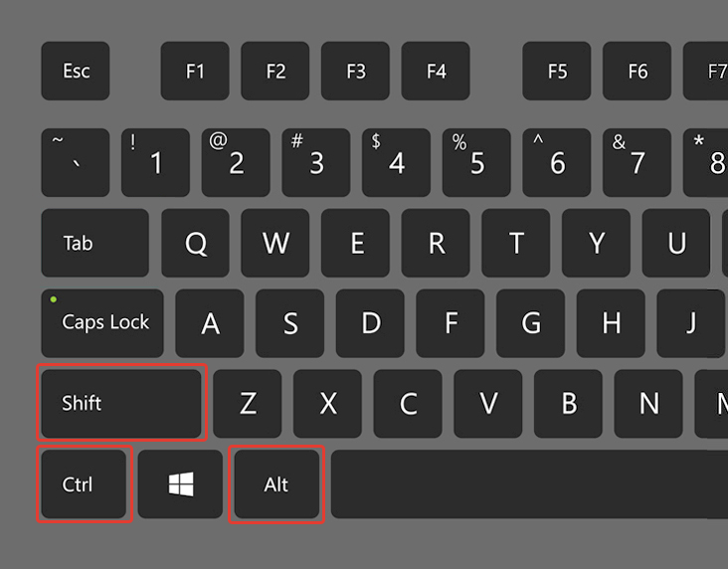The width and height of the screenshot is (728, 569).
Task: Click the F4 function key
Action: point(436,71)
